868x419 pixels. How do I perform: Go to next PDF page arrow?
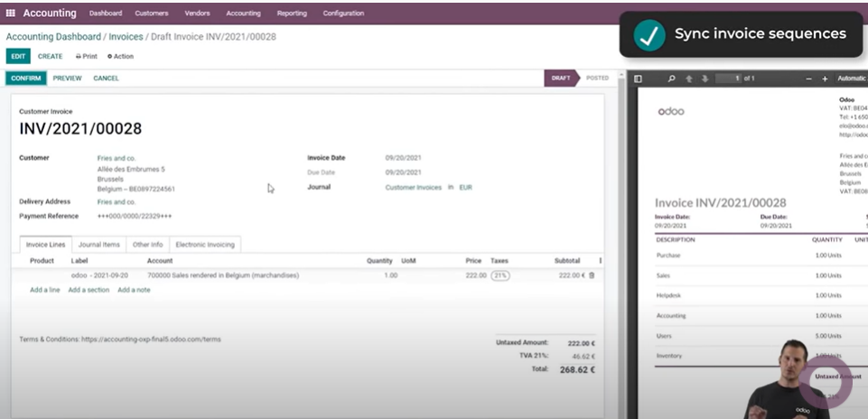click(705, 79)
